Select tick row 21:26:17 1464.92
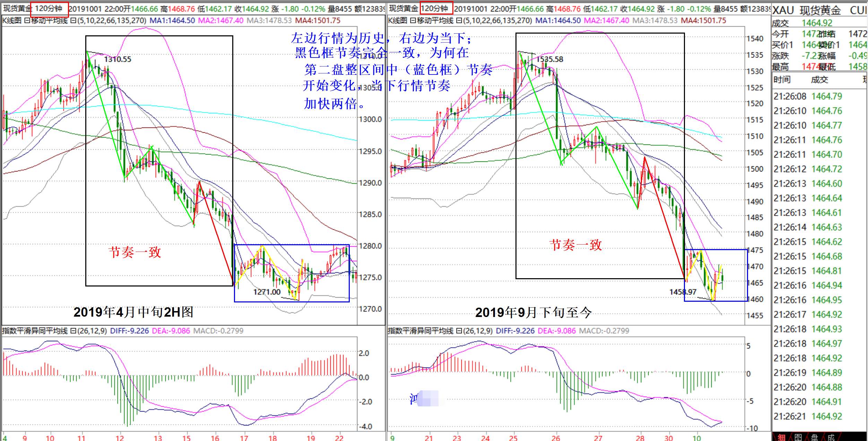Image resolution: width=868 pixels, height=441 pixels. (x=808, y=315)
